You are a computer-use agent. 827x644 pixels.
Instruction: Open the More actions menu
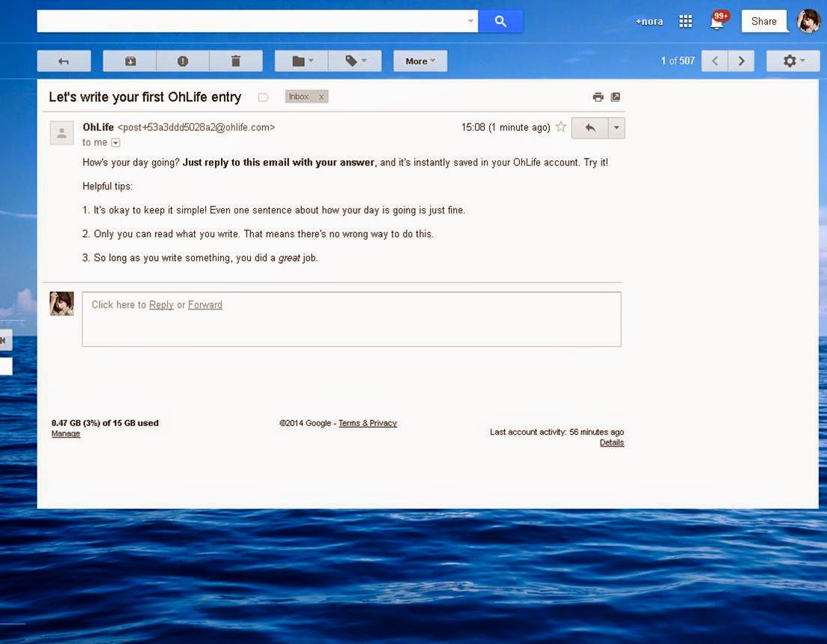(420, 61)
